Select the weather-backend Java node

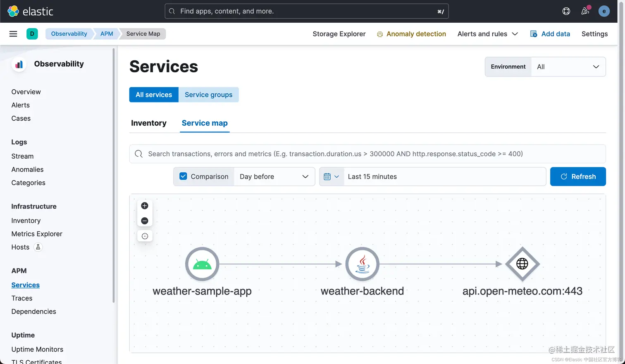pyautogui.click(x=363, y=264)
